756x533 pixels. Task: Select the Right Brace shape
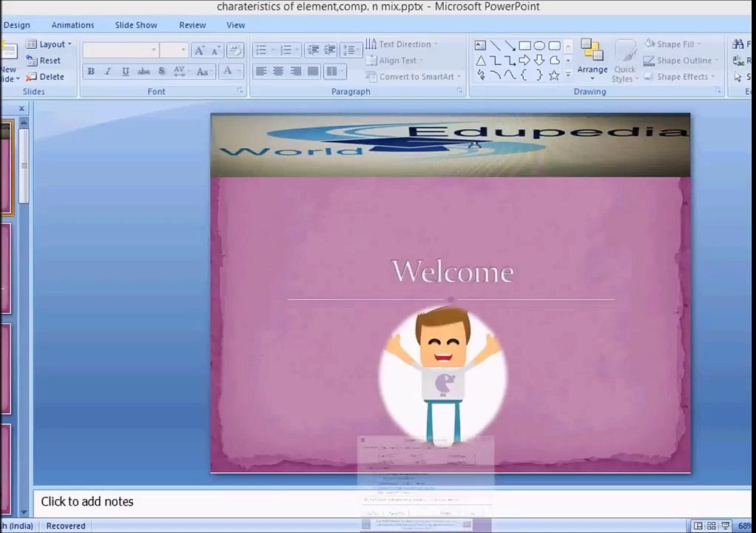pos(539,75)
